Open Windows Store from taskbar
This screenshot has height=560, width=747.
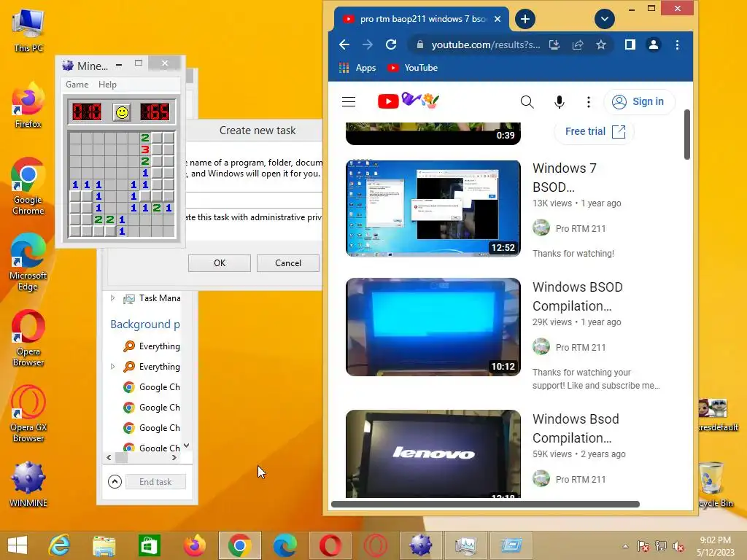[x=149, y=545]
